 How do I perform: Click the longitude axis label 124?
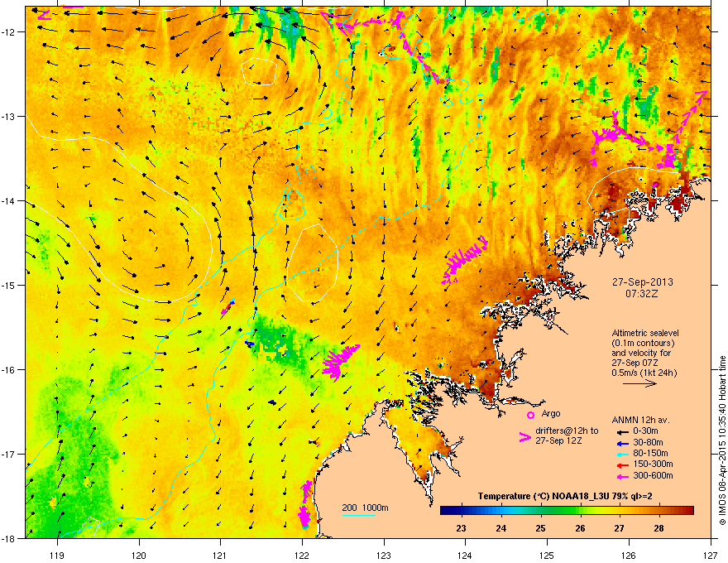tap(465, 556)
